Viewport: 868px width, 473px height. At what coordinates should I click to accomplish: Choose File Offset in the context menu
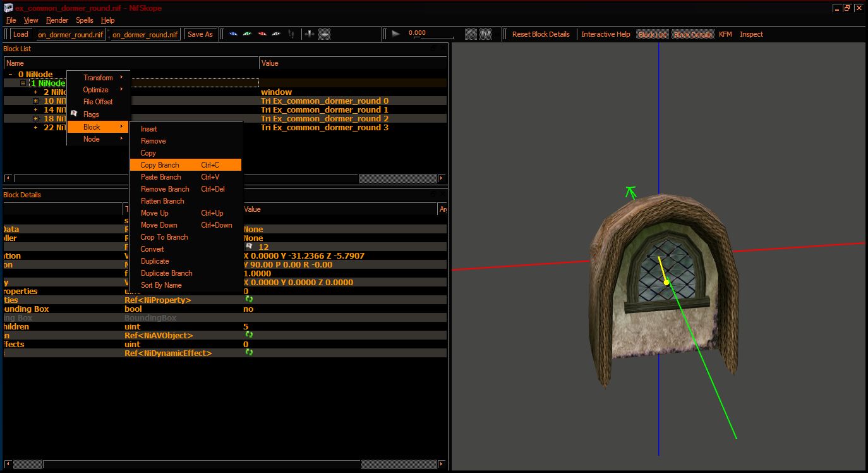(x=98, y=102)
